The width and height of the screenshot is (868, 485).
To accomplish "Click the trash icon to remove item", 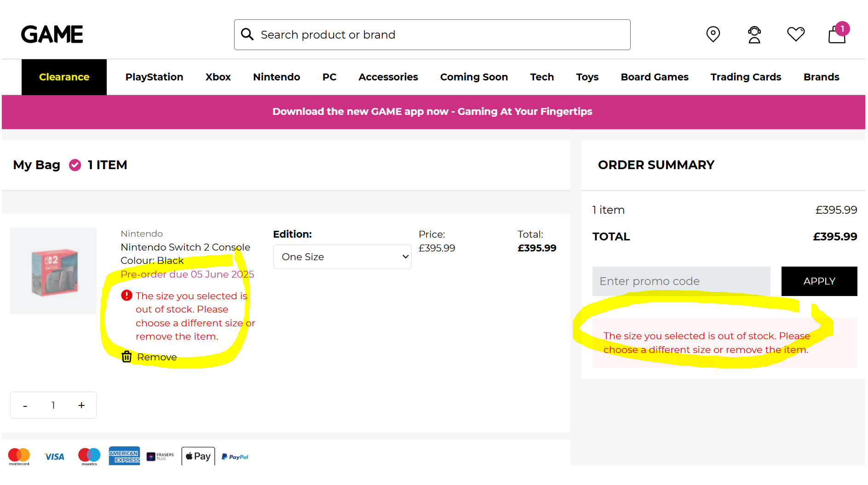I will [127, 357].
